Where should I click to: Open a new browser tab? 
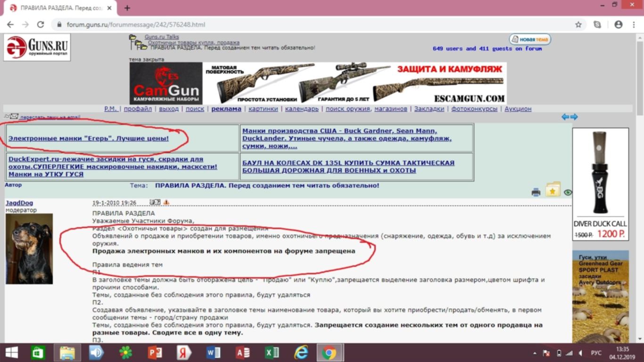click(x=127, y=8)
